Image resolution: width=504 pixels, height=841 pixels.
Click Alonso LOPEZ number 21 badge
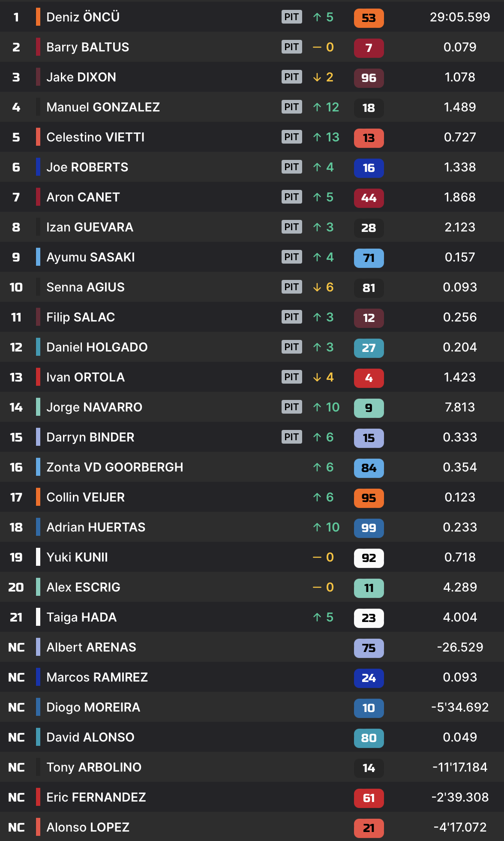369,828
